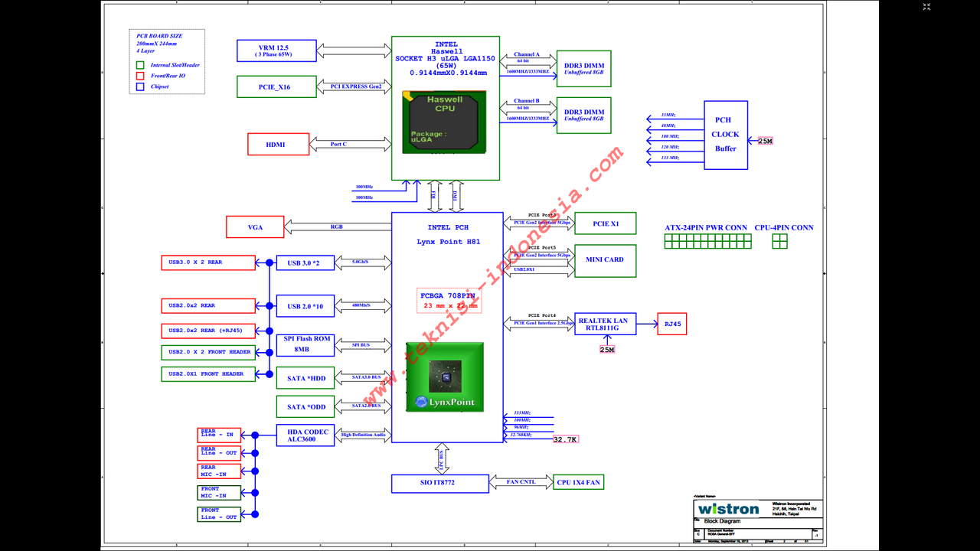The height and width of the screenshot is (551, 980).
Task: Click the USB3.0 X 2 REAR box
Action: [x=208, y=262]
